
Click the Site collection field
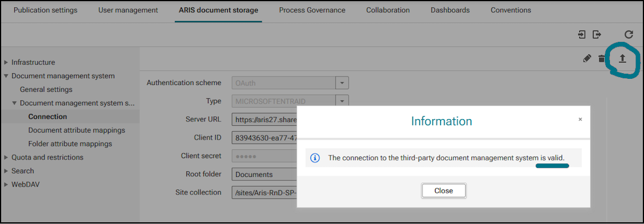[x=265, y=192]
